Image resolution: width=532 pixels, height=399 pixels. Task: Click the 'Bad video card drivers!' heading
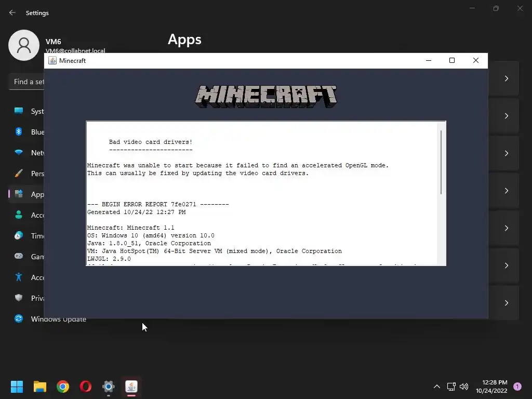click(151, 142)
